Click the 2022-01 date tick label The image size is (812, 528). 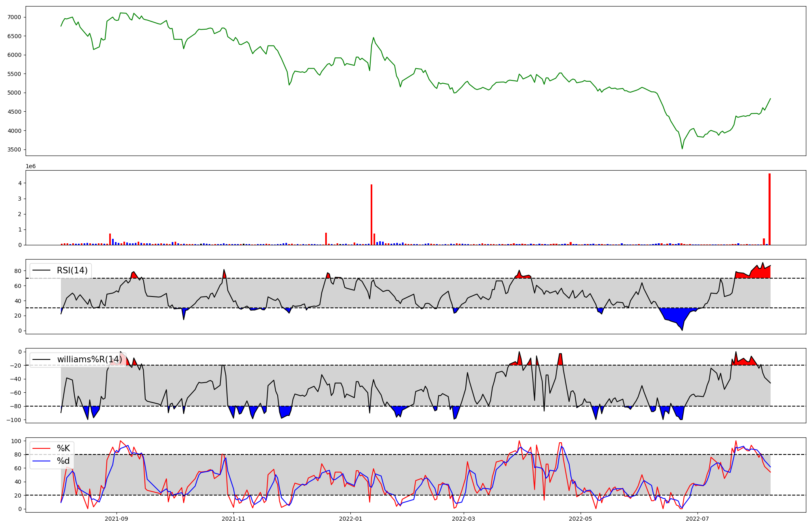click(x=350, y=519)
